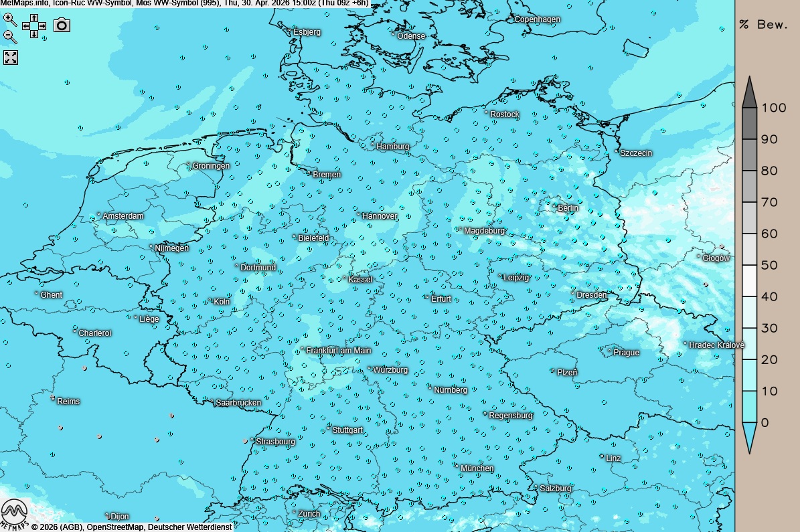Pan the map right
This screenshot has width=800, height=532.
coord(42,26)
